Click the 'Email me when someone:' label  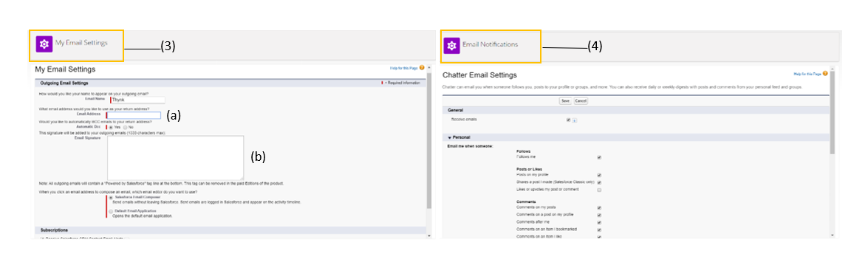point(470,146)
